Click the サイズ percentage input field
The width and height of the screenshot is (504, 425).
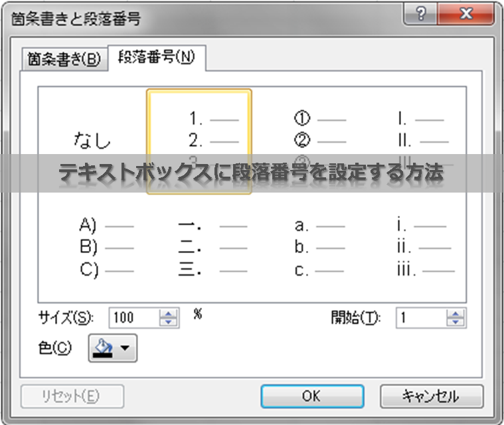click(134, 317)
